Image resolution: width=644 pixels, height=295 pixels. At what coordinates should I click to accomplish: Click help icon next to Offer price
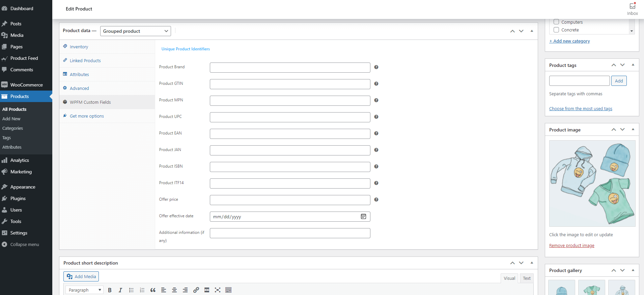(376, 200)
